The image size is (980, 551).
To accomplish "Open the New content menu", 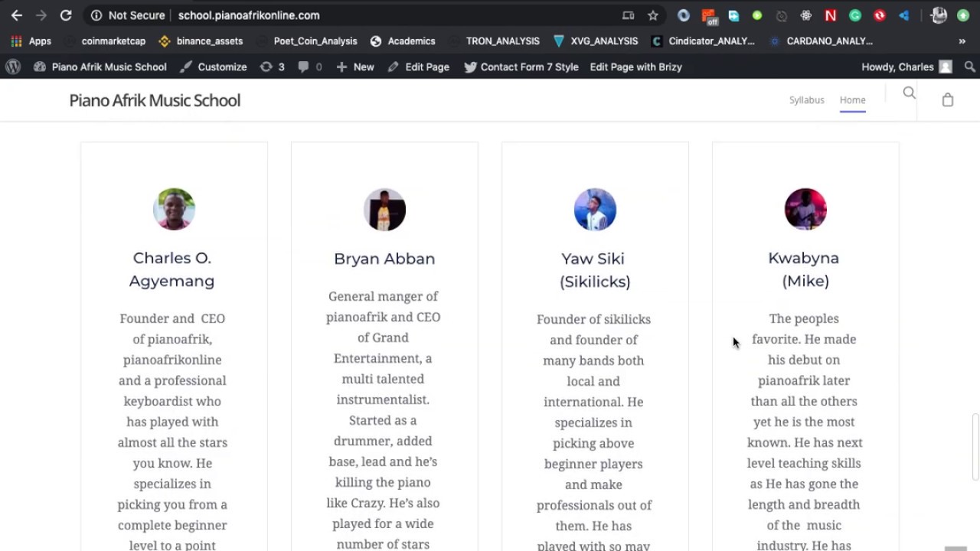I will coord(354,67).
